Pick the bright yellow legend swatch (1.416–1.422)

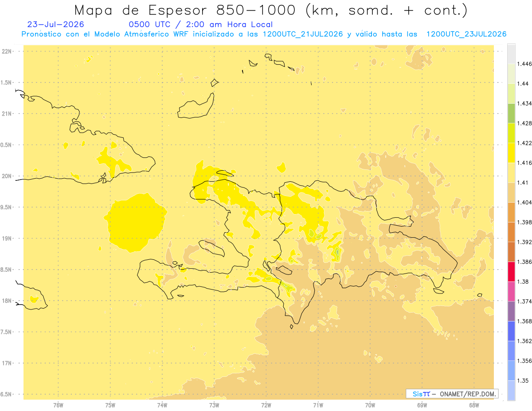pos(511,153)
